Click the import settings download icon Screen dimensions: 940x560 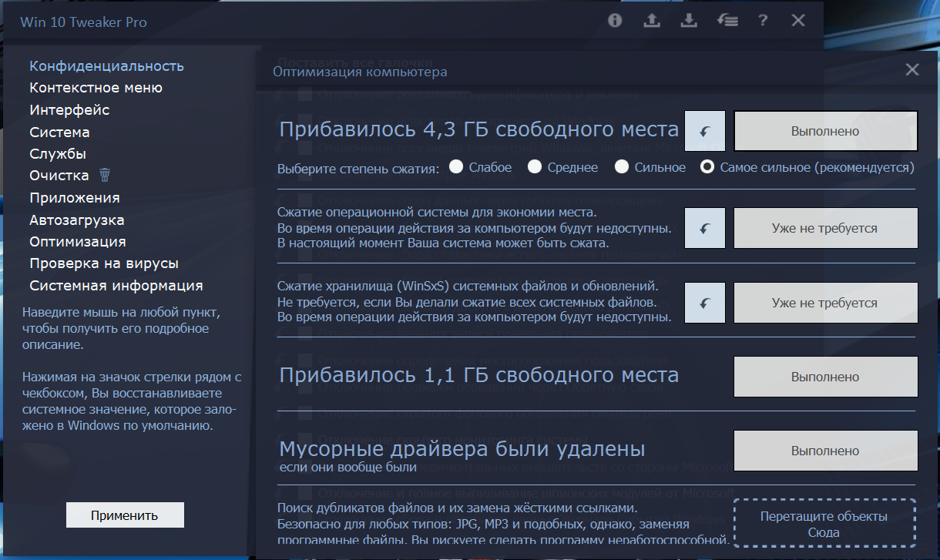coord(689,22)
